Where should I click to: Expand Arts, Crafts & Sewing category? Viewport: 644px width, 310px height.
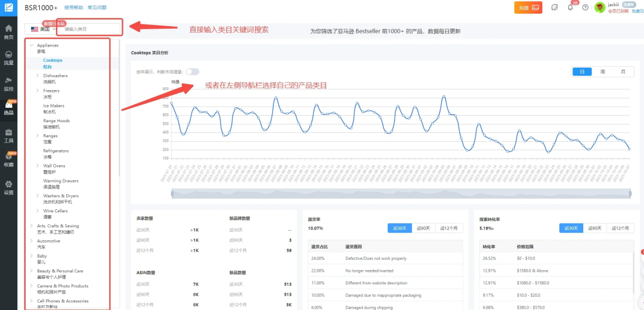point(32,226)
